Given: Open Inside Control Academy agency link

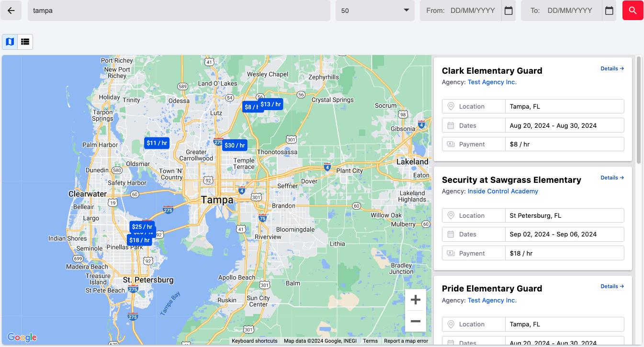Looking at the screenshot, I should point(503,191).
